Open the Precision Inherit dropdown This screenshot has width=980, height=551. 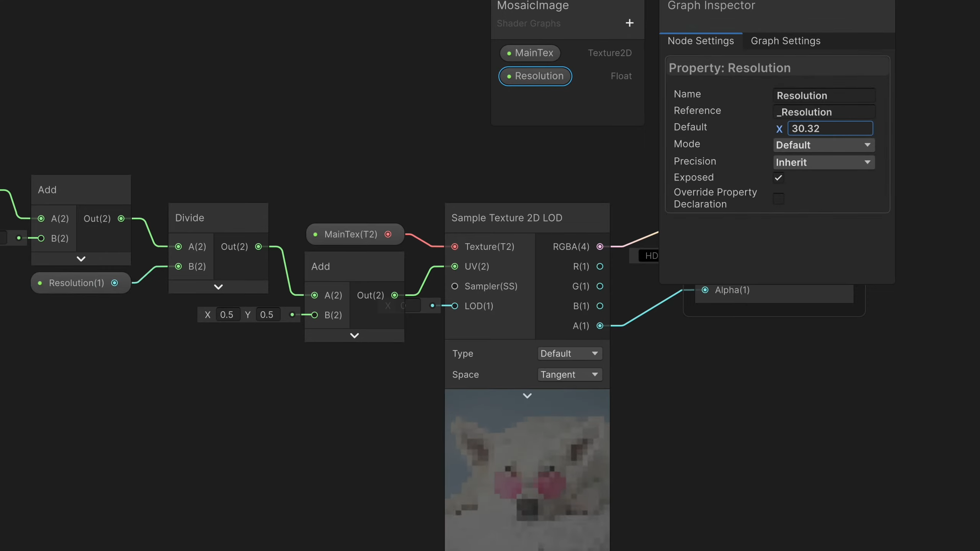(823, 162)
